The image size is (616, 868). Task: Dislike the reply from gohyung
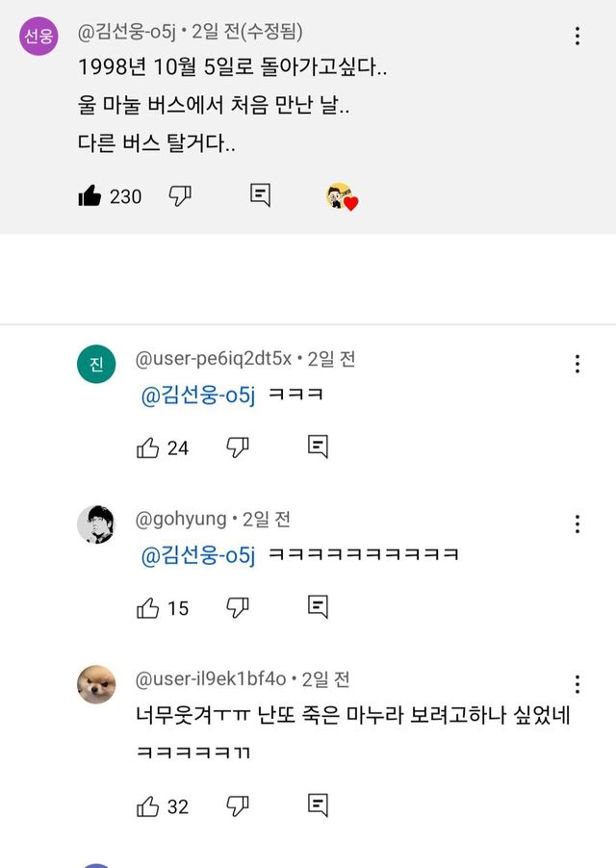(238, 608)
